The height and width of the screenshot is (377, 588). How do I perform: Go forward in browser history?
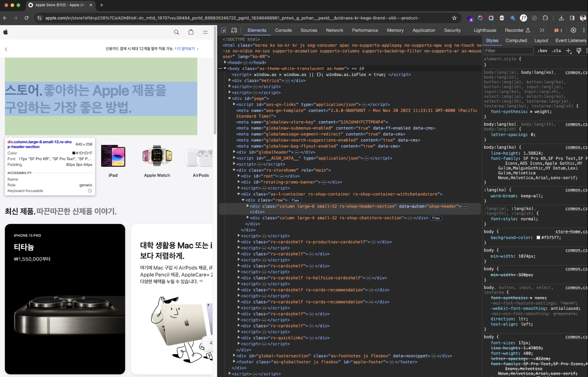tap(16, 18)
